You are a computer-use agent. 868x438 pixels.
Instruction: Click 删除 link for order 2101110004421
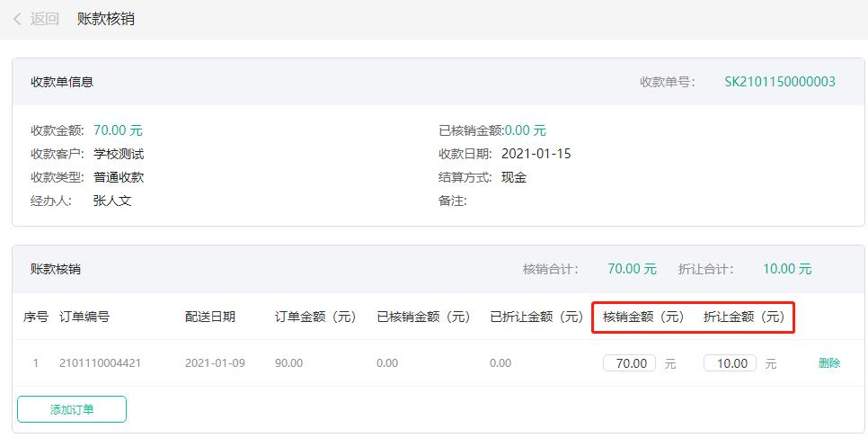(829, 363)
